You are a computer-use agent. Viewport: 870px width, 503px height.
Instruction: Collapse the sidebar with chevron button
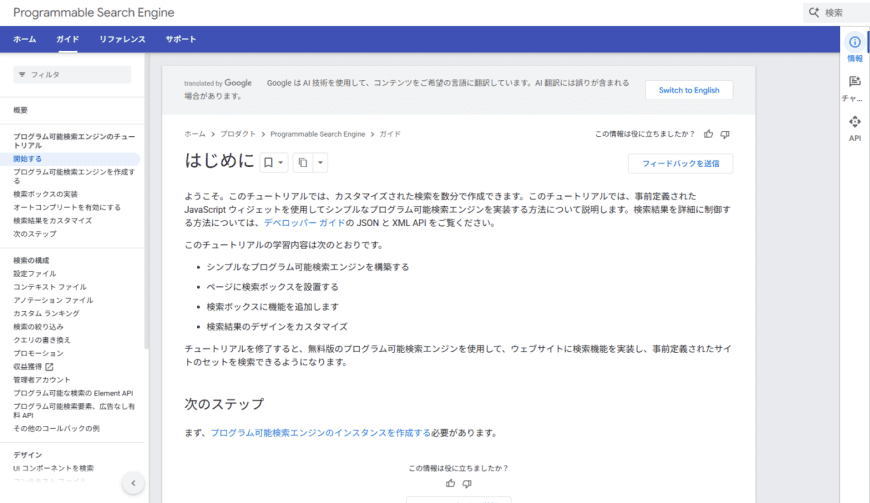[133, 483]
